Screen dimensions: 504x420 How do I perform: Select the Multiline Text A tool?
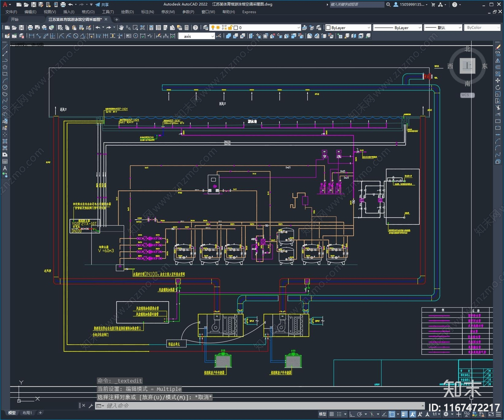(5, 168)
